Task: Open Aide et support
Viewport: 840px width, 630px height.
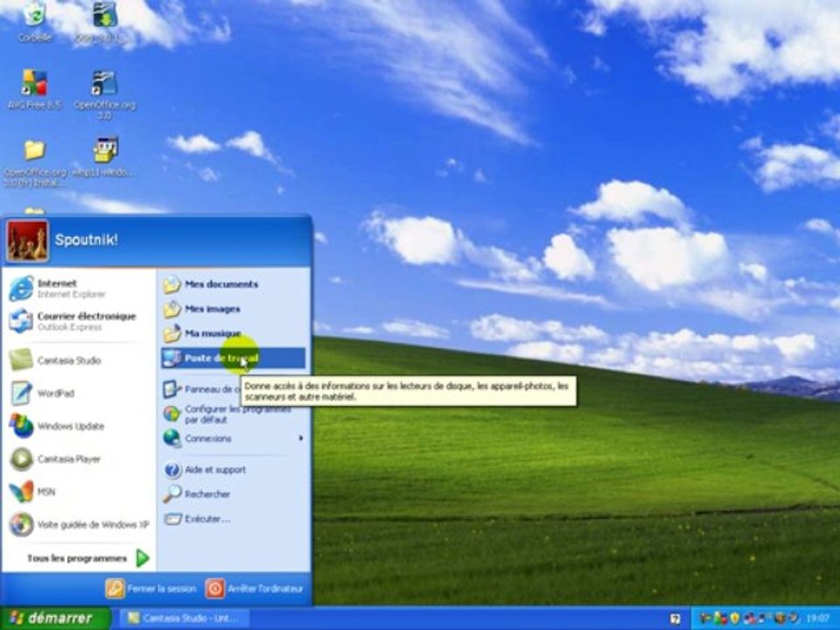Action: tap(233, 470)
